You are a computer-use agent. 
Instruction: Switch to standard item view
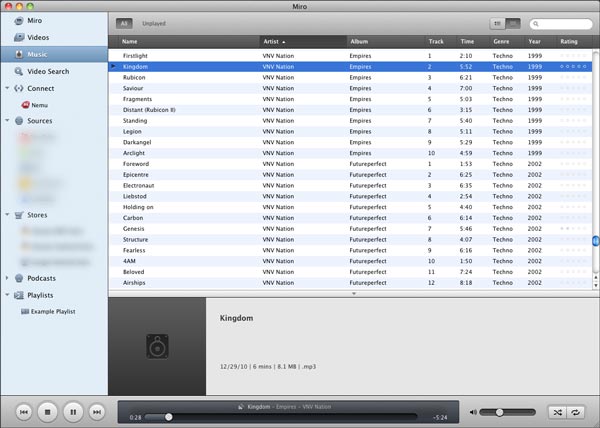[x=497, y=24]
